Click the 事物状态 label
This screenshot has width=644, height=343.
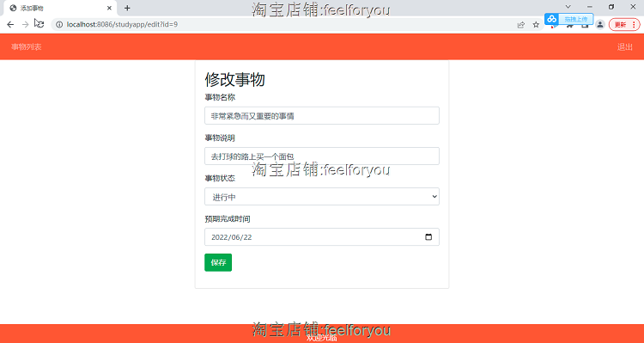220,179
